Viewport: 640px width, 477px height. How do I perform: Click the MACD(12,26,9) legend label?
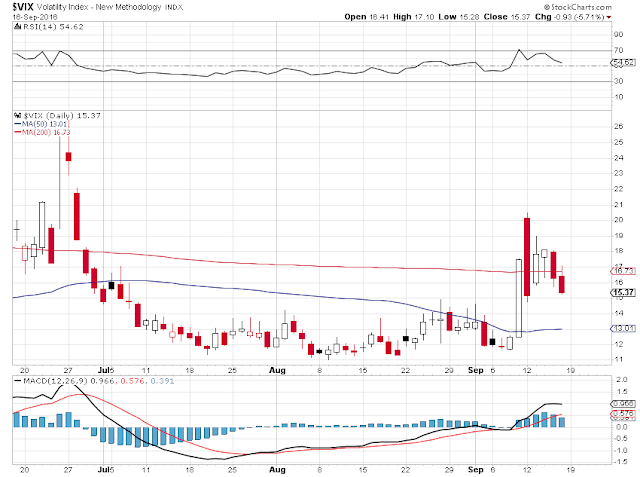tap(56, 381)
